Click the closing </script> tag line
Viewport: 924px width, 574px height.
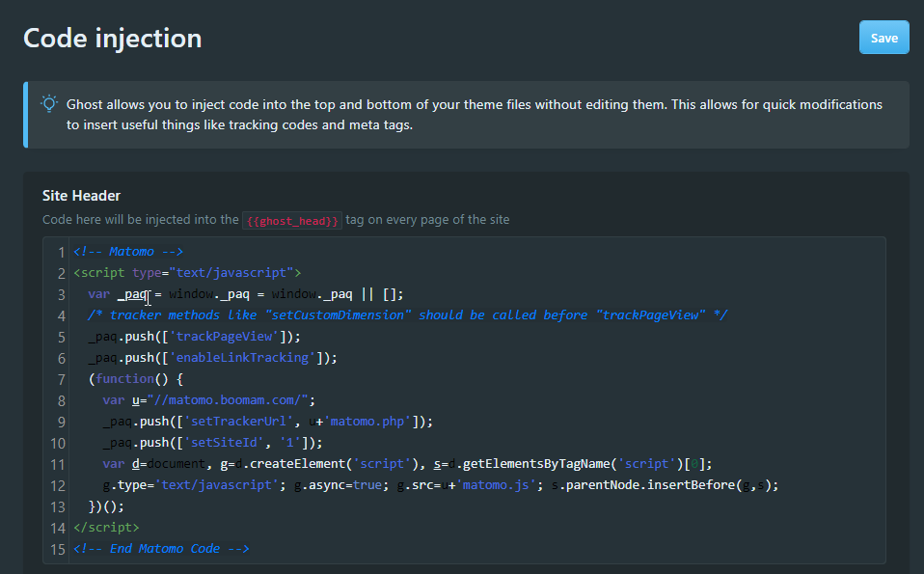[106, 528]
